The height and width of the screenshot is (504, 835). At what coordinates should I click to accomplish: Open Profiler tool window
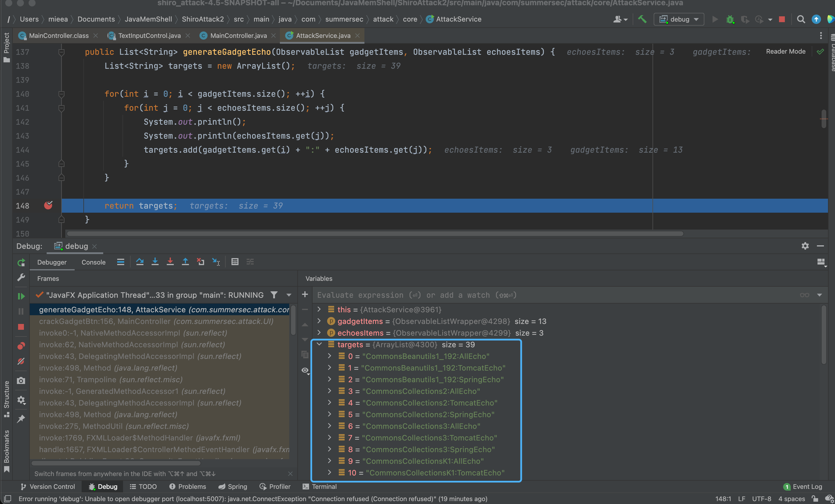click(275, 487)
